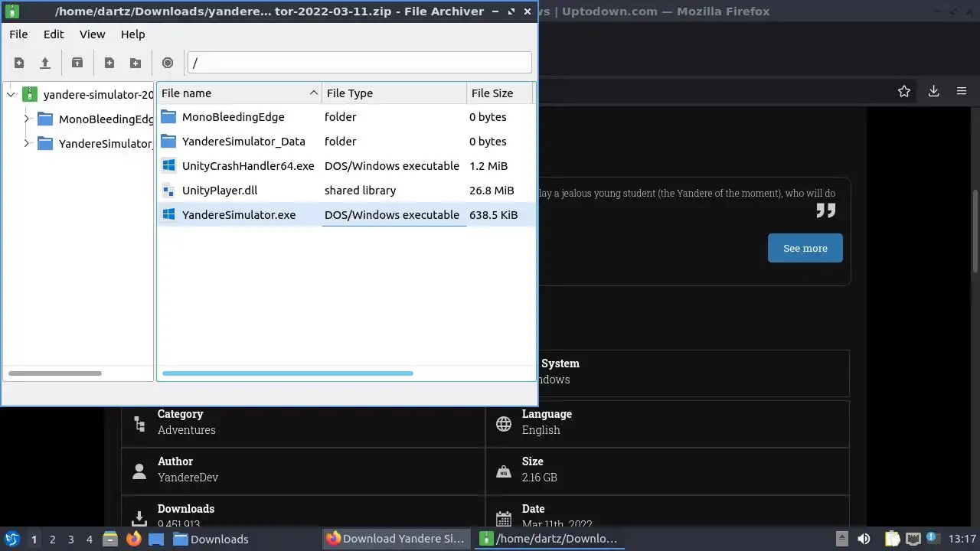980x551 pixels.
Task: Select YandereSimulator_Data in file list
Action: [345, 142]
